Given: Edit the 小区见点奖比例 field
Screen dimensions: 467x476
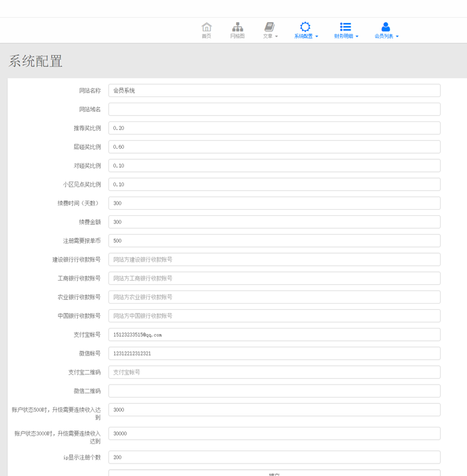Looking at the screenshot, I should coord(275,184).
